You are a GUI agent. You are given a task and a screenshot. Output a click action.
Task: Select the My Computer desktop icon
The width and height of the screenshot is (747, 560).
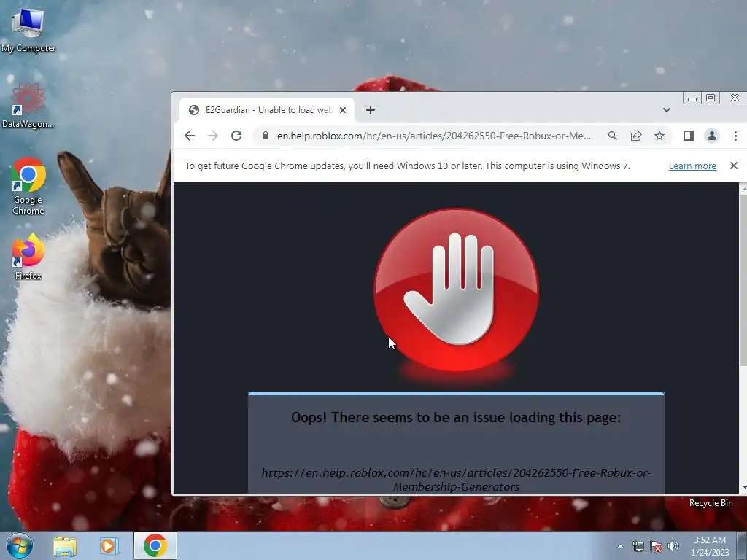[x=28, y=31]
